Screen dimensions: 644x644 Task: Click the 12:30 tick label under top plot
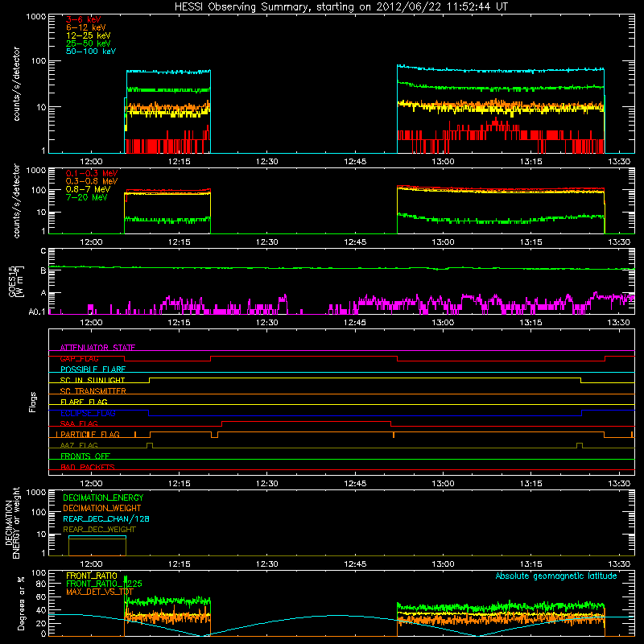coord(267,162)
